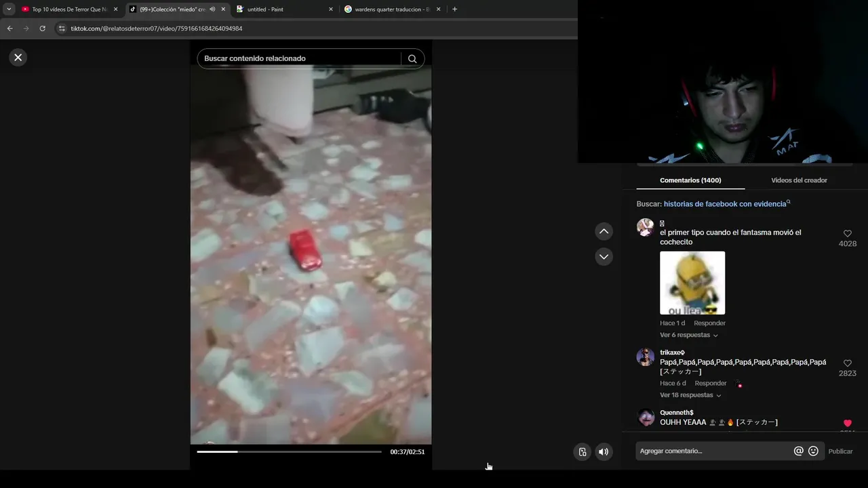Close the TikTok browser tab

pos(223,9)
